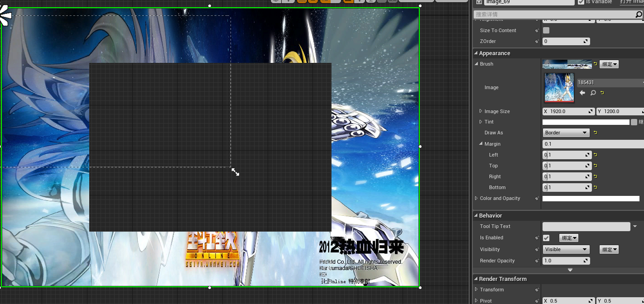Click the Color and Opacity white swatch

591,199
